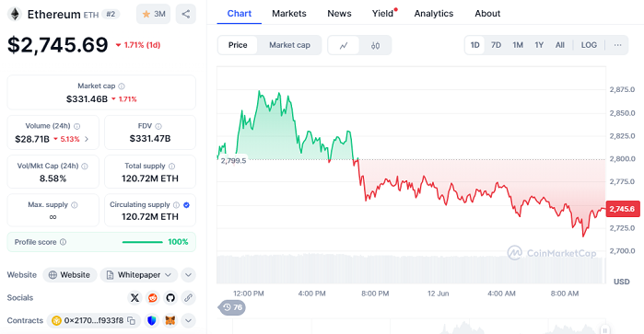
Task: Click 120.72M ETH Total supply value
Action: point(150,179)
